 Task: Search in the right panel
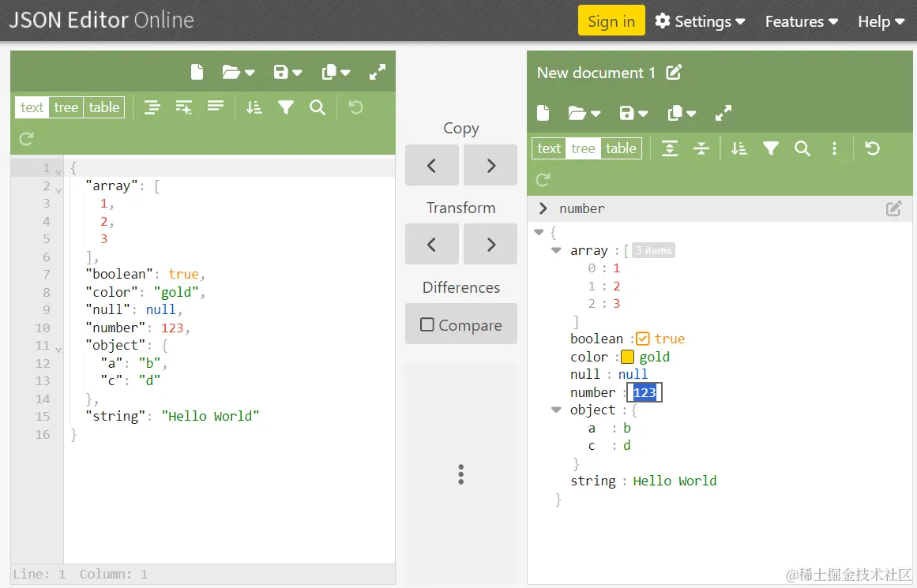tap(802, 148)
